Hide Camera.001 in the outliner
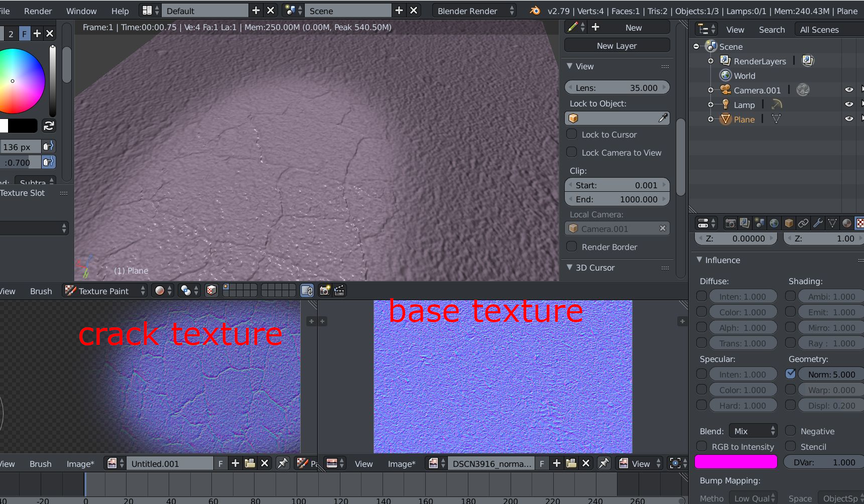 point(849,90)
